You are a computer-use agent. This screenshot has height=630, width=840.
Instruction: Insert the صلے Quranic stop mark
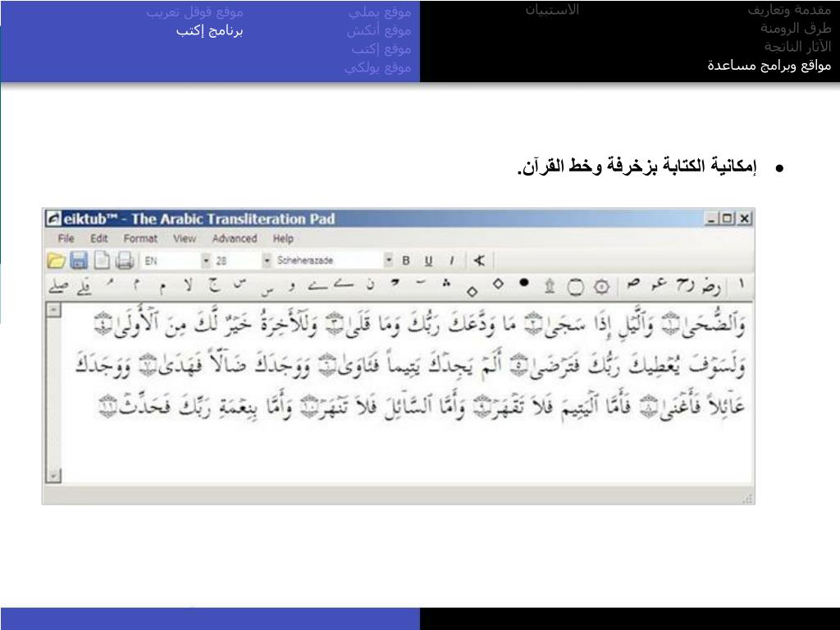58,286
